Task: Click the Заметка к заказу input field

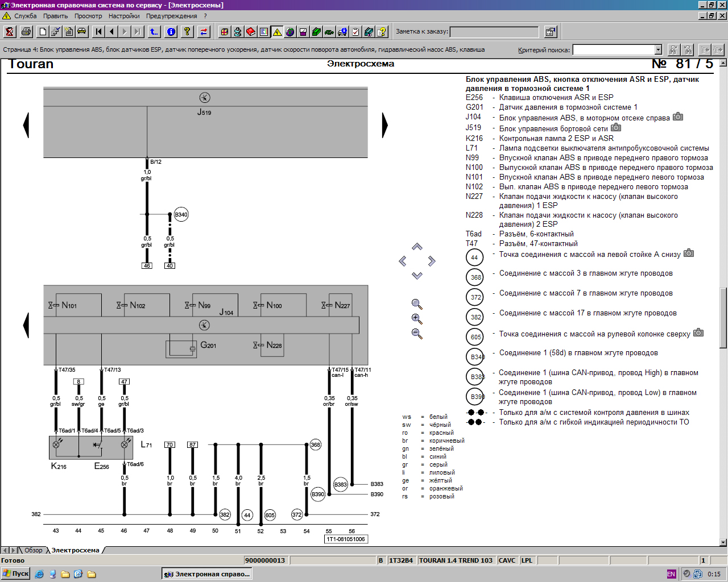Action: coord(494,32)
